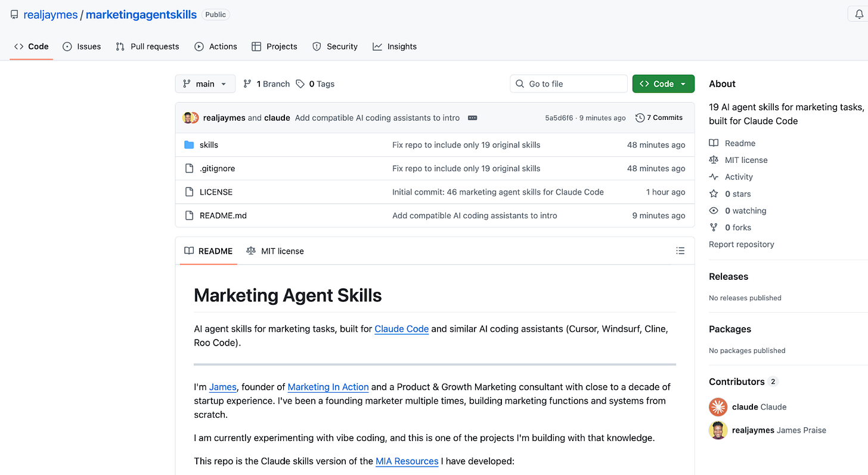Open the latest commit message link
The image size is (868, 475).
click(x=377, y=118)
